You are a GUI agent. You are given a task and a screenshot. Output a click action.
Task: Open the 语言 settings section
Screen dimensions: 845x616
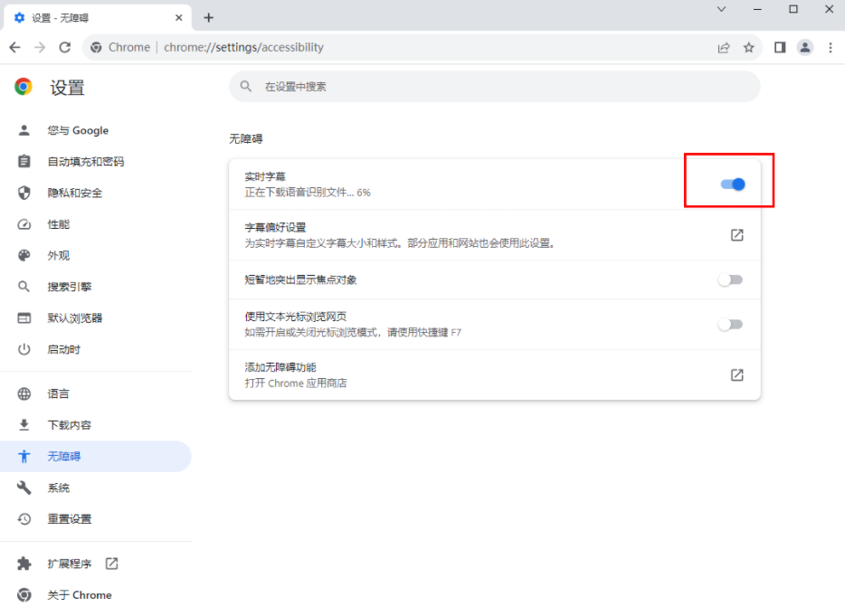coord(96,394)
